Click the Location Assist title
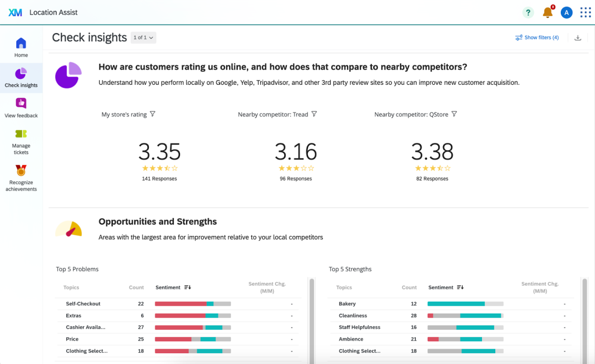Image resolution: width=595 pixels, height=364 pixels. point(54,12)
